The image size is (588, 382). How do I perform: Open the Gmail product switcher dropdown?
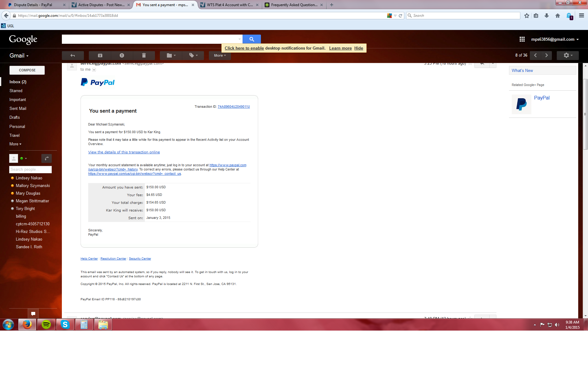pos(19,56)
